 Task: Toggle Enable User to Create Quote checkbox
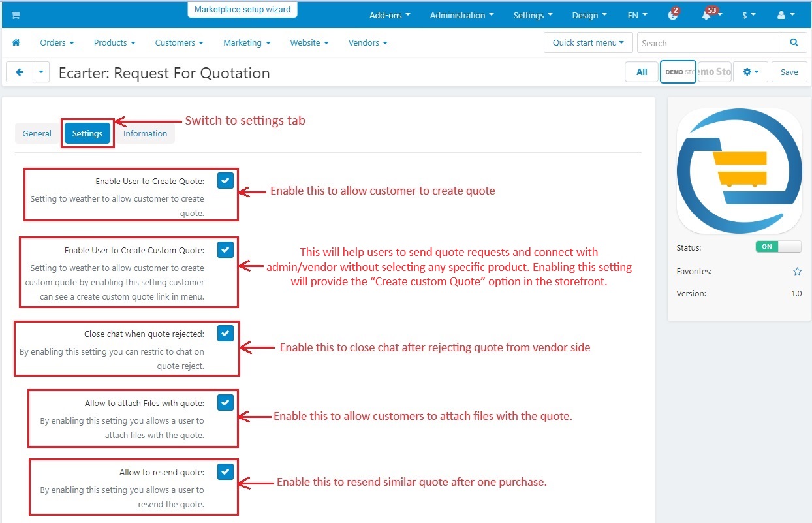coord(225,181)
